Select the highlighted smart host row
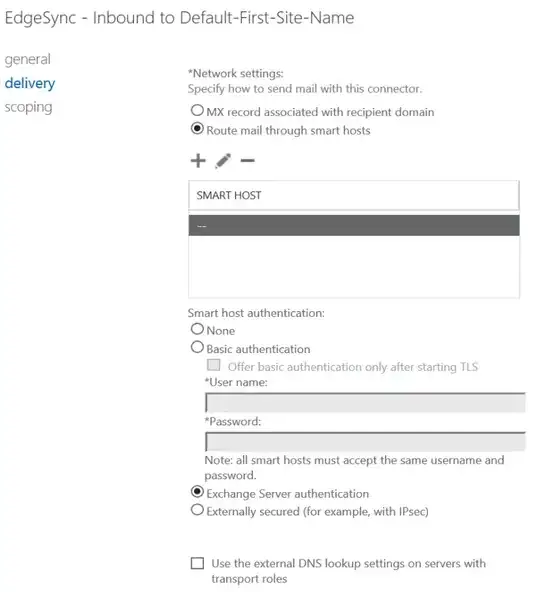The width and height of the screenshot is (540, 592). (x=354, y=225)
